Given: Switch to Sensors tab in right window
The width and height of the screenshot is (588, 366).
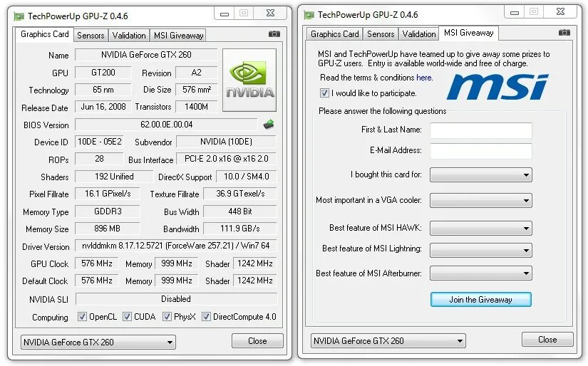Looking at the screenshot, I should click(381, 34).
